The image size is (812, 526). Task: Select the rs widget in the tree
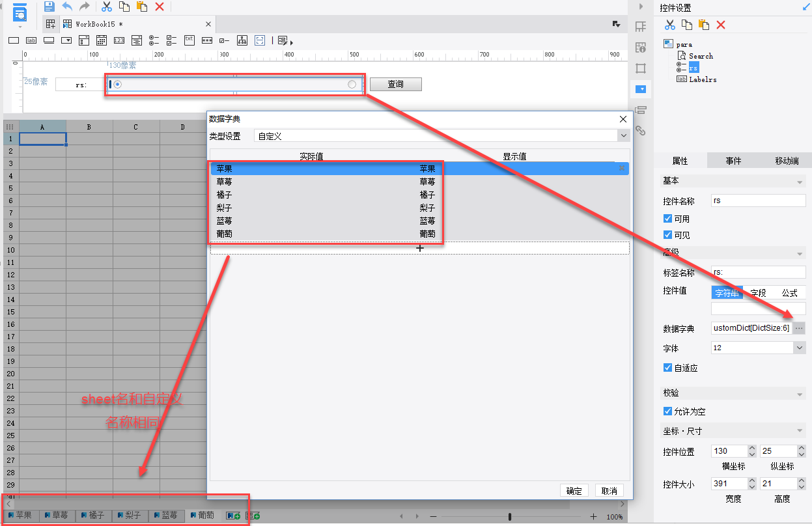693,68
